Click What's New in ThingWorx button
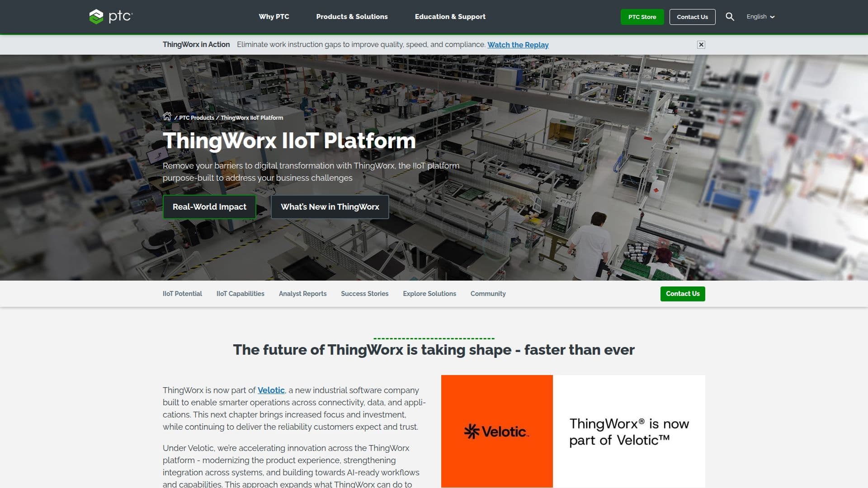 330,207
